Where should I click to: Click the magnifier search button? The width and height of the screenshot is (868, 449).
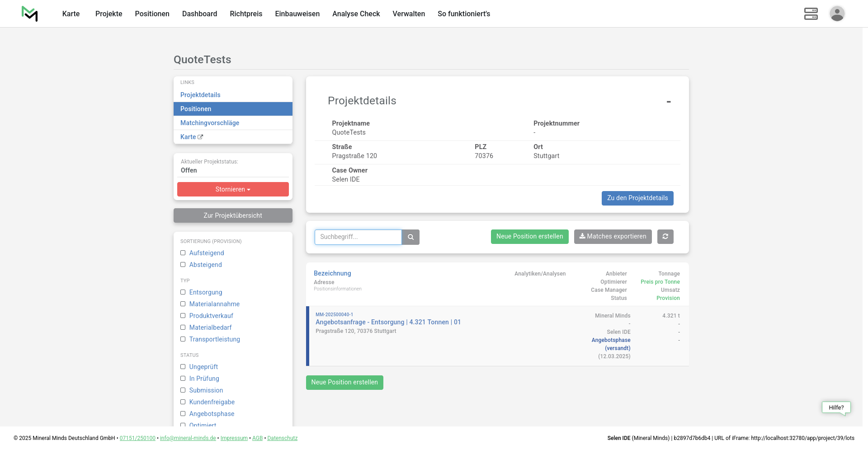[x=410, y=237]
